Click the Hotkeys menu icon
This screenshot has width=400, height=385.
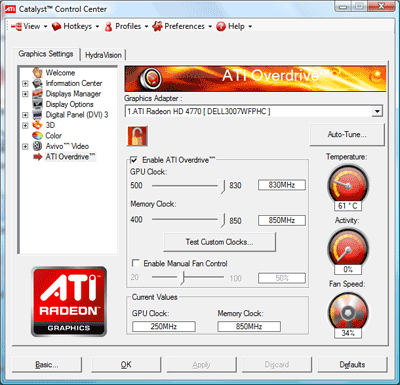tap(57, 27)
